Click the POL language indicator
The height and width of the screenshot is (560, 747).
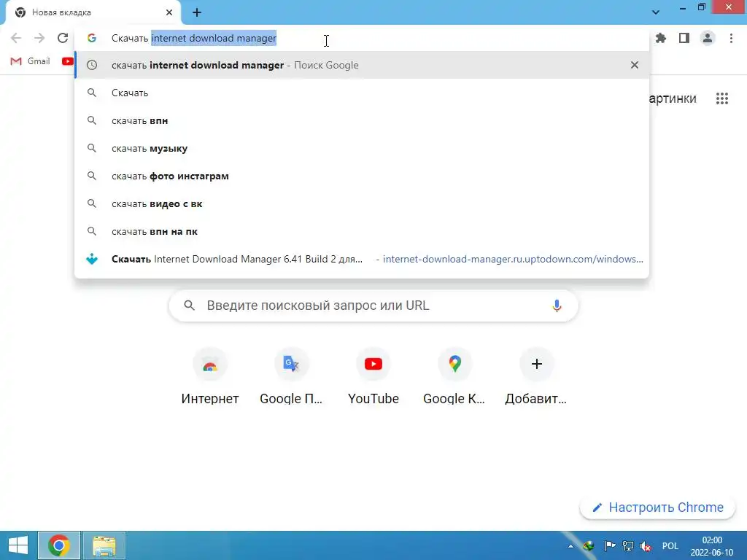click(670, 545)
